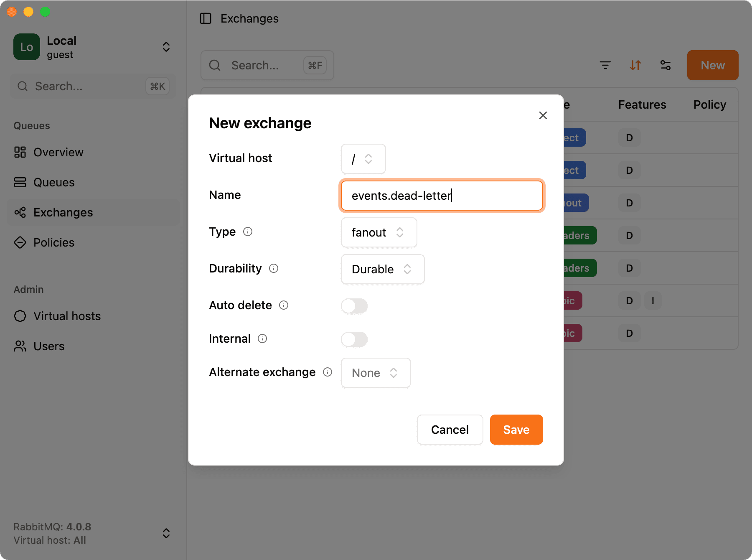The height and width of the screenshot is (560, 752).
Task: Open the table display settings icon
Action: tap(665, 65)
